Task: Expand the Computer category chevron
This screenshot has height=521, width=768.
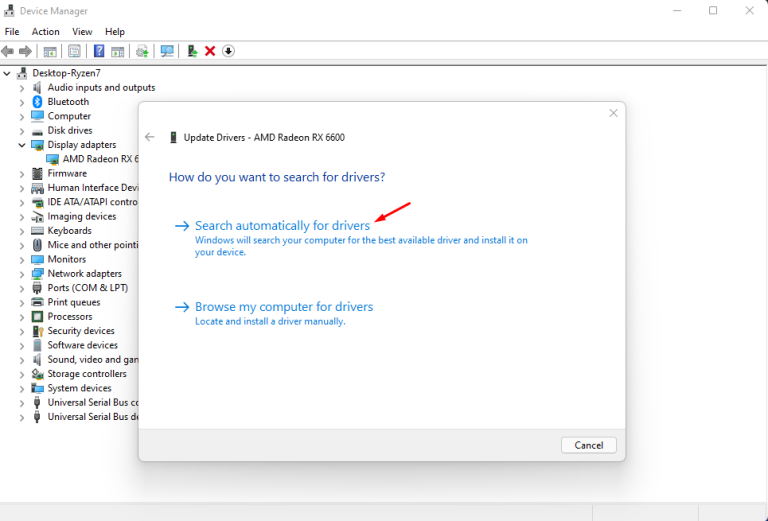Action: point(22,117)
